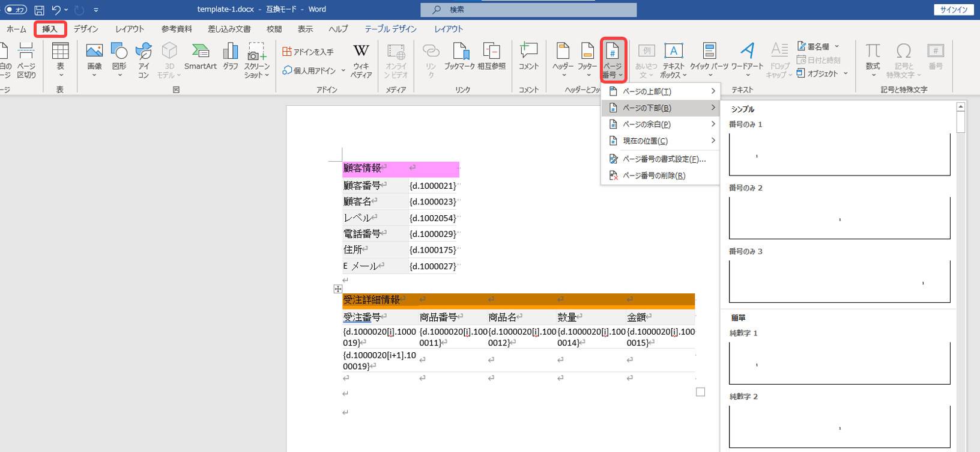Click the Save icon in title bar
Viewport: 980px width, 452px height.
pos(39,10)
